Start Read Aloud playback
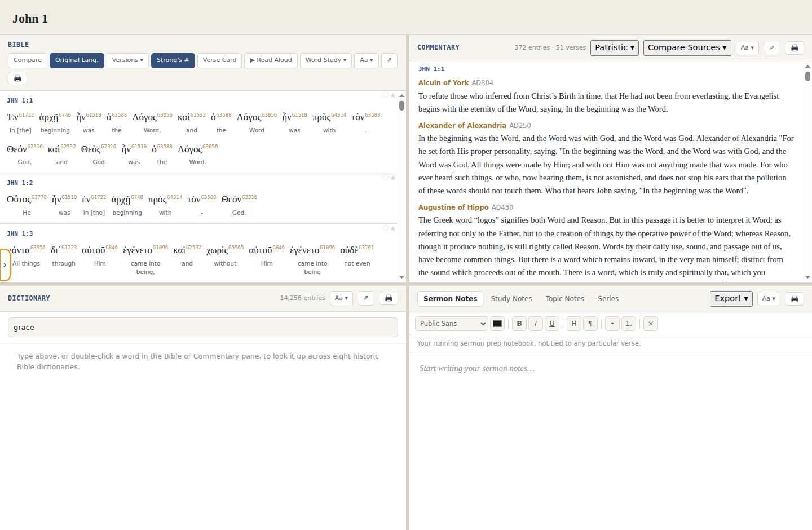The width and height of the screenshot is (812, 530). coord(271,60)
